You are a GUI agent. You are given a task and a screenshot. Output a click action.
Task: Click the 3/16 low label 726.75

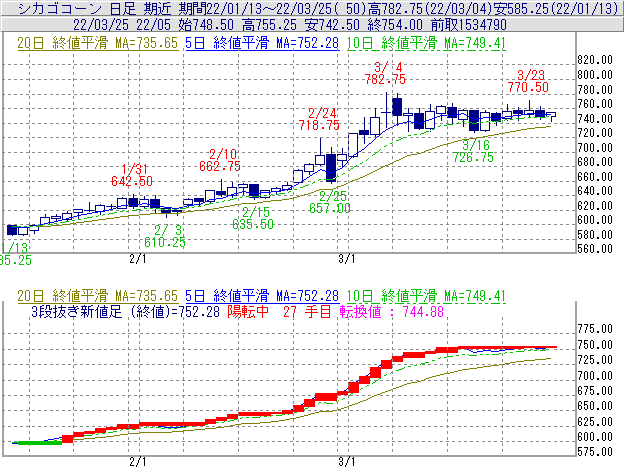point(473,158)
